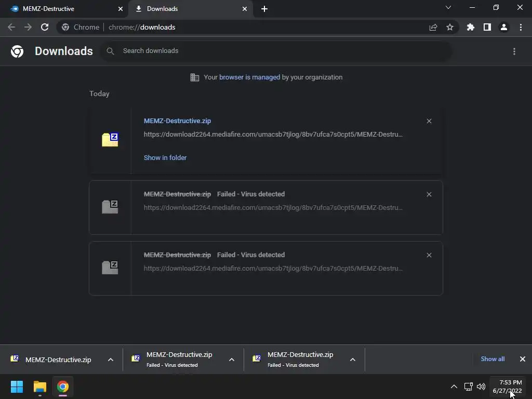Close the Downloads tab
The width and height of the screenshot is (532, 399).
coord(245,9)
